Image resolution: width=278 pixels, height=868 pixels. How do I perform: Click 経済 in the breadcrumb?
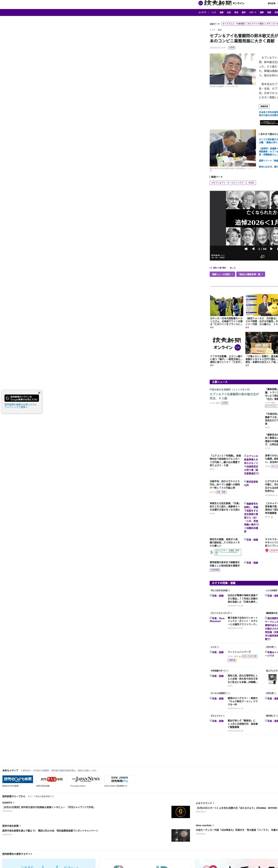[220, 30]
